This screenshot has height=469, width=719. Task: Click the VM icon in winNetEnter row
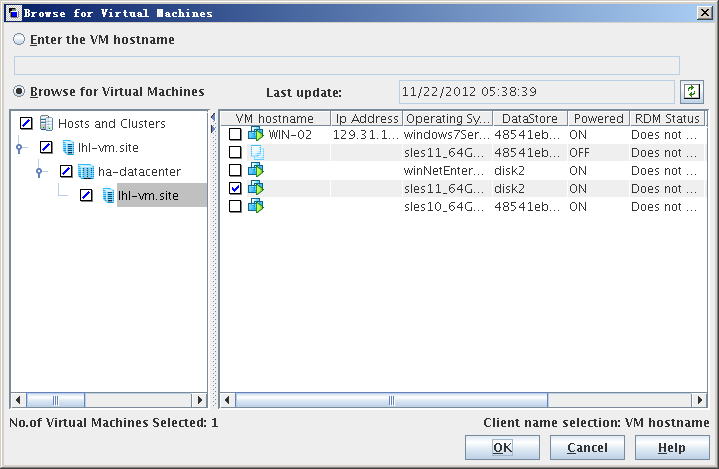coord(256,170)
